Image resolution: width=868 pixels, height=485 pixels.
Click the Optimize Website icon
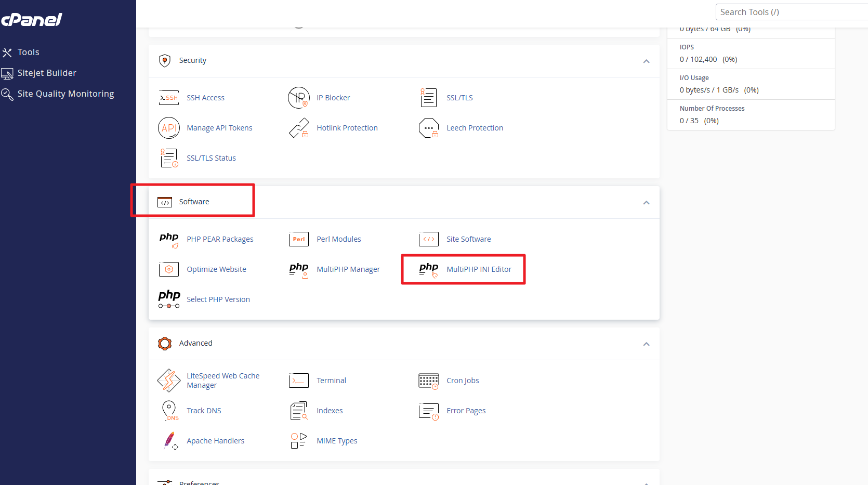click(169, 269)
